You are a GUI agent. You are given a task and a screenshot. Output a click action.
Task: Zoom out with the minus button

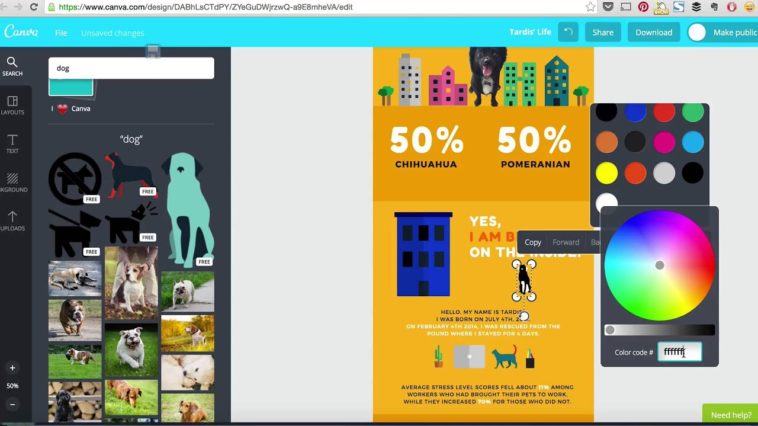(12, 404)
